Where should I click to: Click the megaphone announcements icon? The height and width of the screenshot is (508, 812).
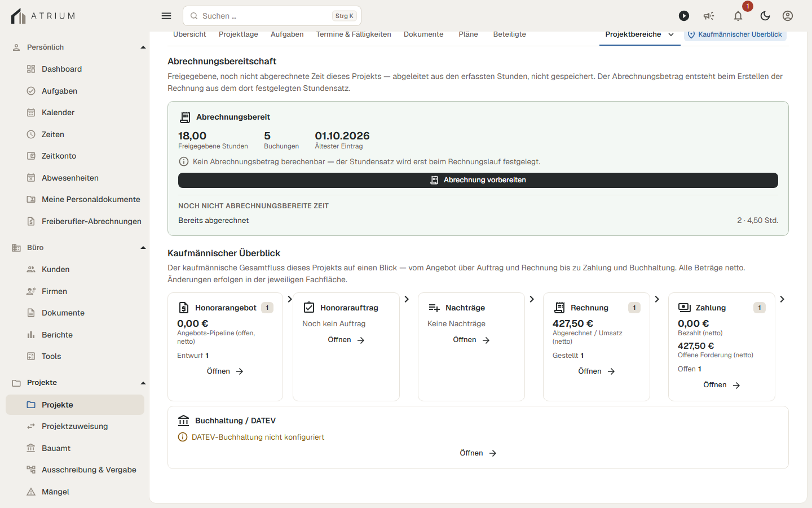[709, 16]
